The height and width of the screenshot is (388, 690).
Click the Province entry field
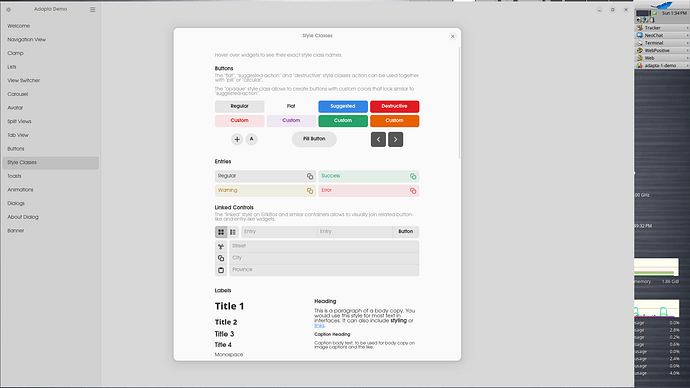(x=324, y=270)
